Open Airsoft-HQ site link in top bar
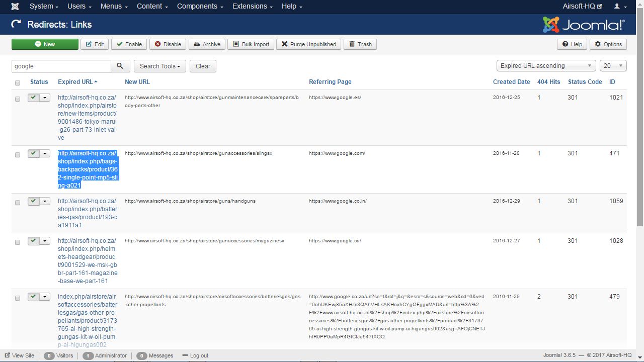 click(582, 6)
